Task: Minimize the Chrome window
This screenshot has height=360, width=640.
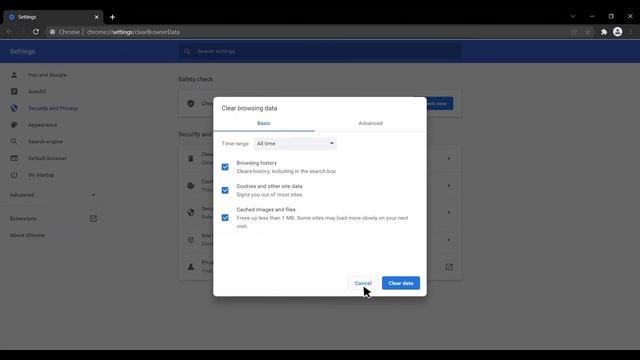Action: 592,16
